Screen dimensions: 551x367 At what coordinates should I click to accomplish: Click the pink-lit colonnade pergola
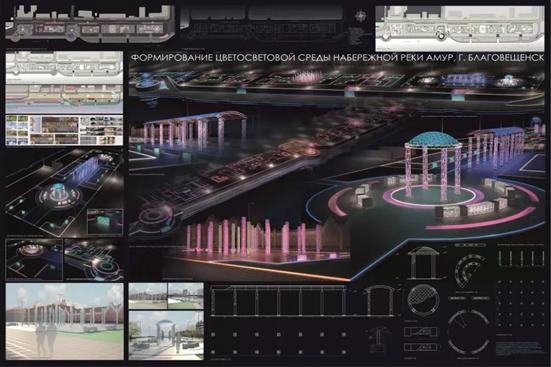(189, 129)
